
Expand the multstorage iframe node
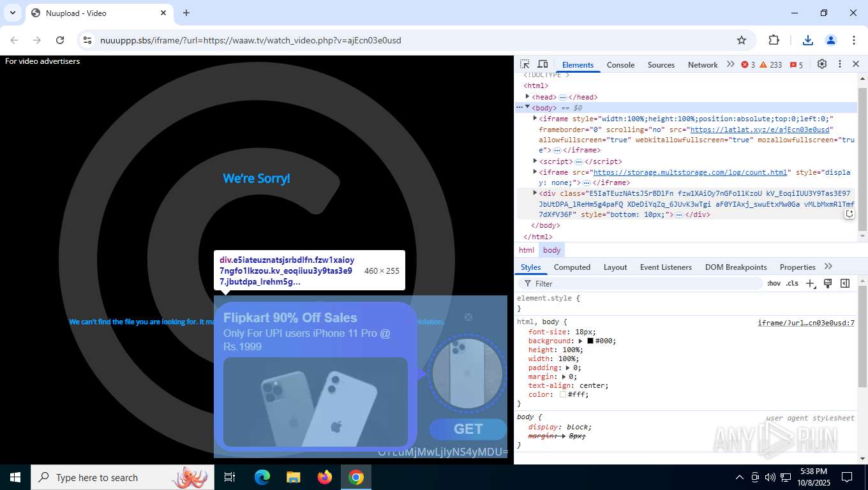[535, 172]
